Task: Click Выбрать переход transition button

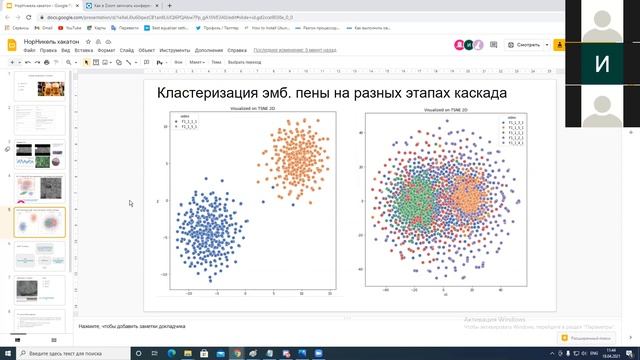Action: pos(244,62)
